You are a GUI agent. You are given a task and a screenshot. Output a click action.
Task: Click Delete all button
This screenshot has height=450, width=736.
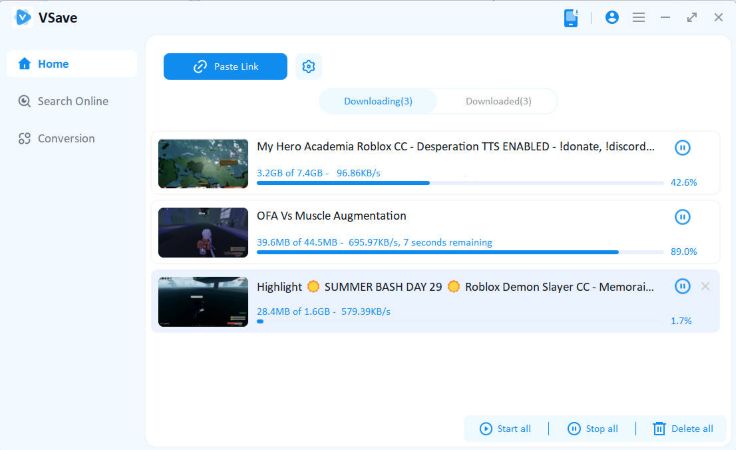[x=683, y=428]
